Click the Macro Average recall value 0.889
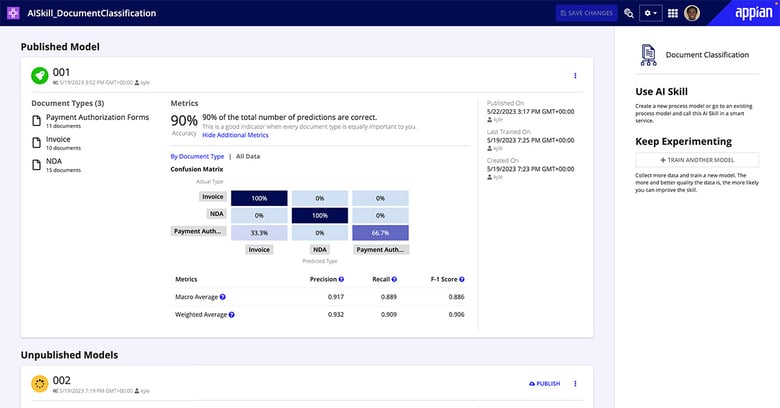 point(389,297)
